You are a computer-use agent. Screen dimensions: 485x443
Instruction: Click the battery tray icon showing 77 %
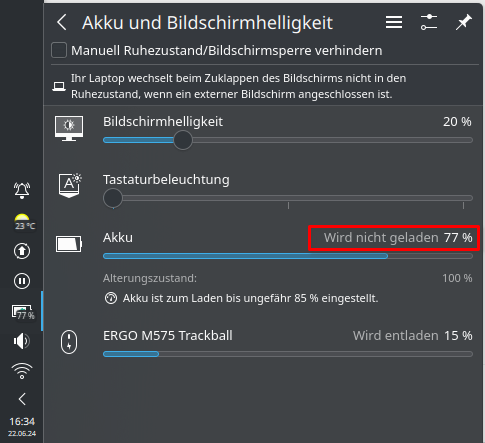pos(23,312)
